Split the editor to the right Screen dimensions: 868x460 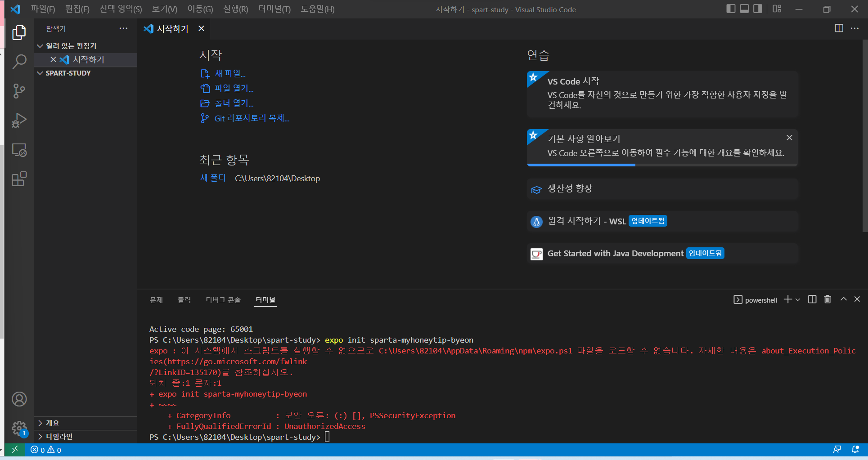(x=839, y=28)
